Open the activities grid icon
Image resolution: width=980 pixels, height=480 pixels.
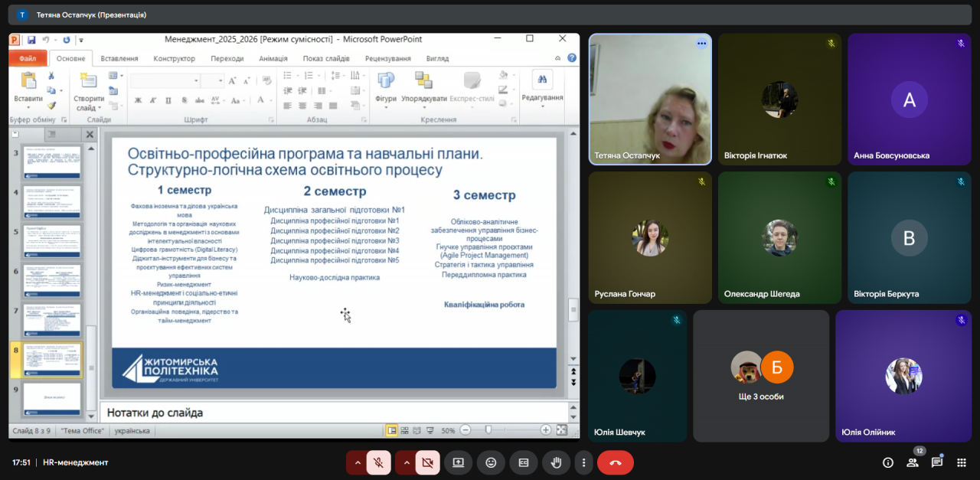(962, 462)
